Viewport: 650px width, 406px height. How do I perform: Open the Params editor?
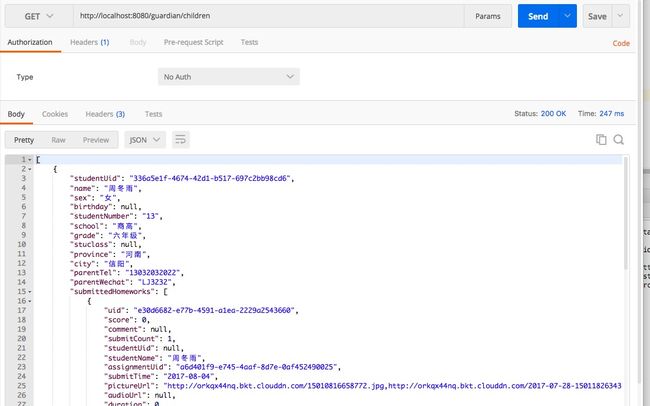pyautogui.click(x=488, y=16)
